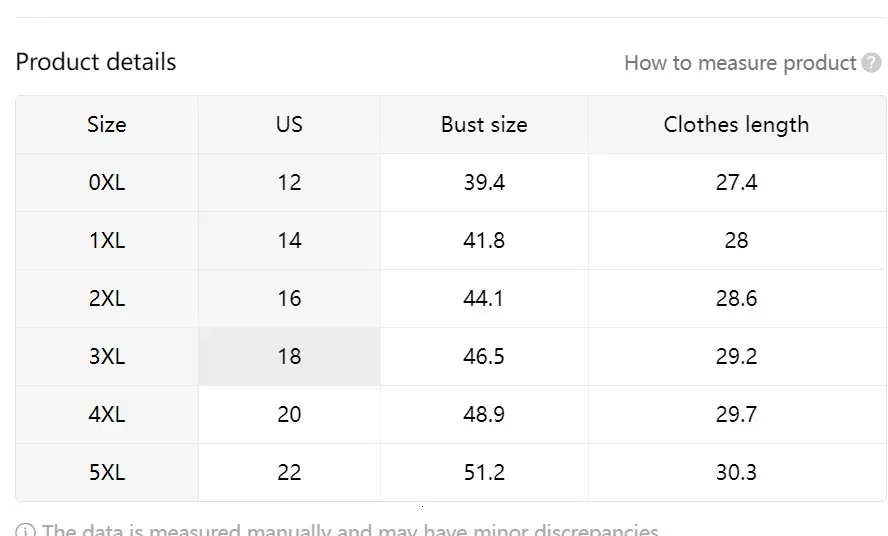This screenshot has height=536, width=888.
Task: Click the US size 12 cell
Action: point(289,182)
